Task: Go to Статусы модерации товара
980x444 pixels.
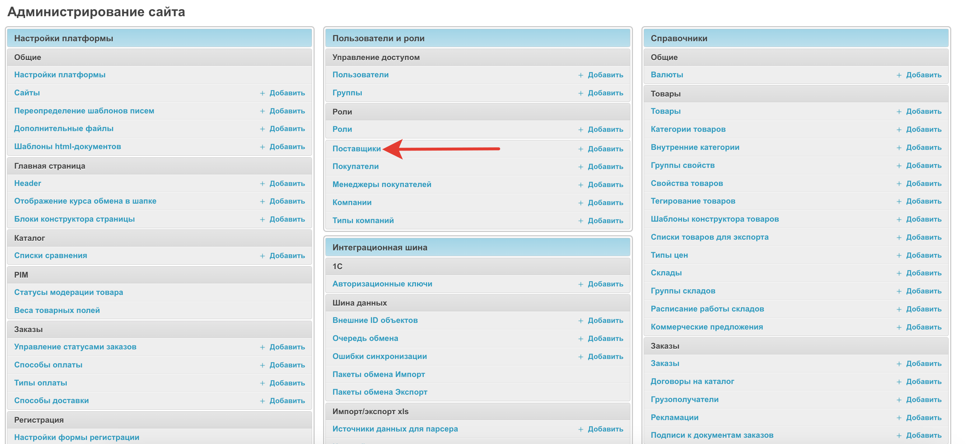Action: tap(69, 292)
